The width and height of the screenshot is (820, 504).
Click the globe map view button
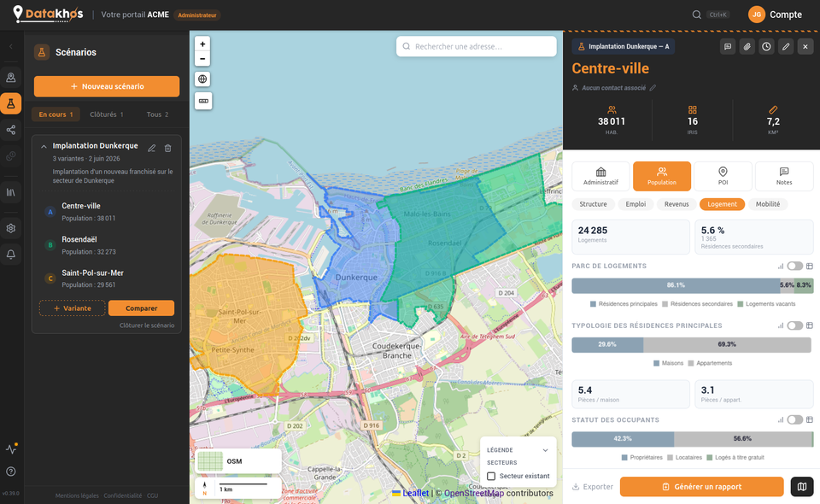[x=202, y=79]
